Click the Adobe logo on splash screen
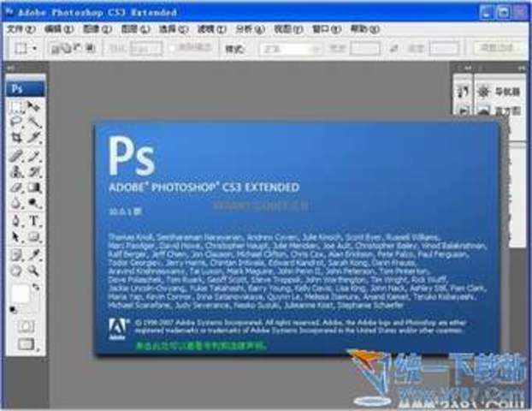This screenshot has width=532, height=411. click(x=117, y=329)
